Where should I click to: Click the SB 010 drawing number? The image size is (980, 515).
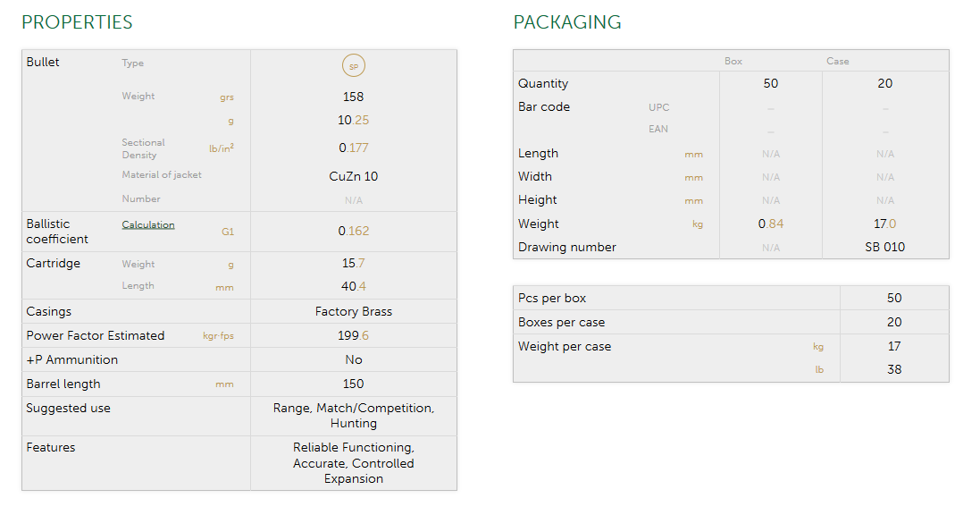[884, 247]
